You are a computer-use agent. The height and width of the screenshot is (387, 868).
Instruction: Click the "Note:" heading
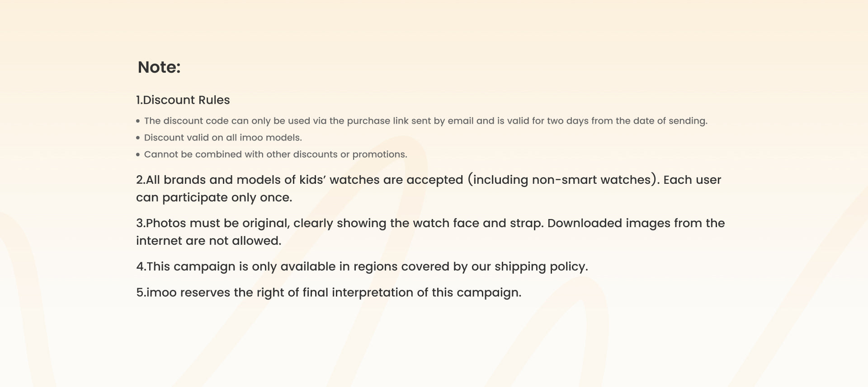(x=159, y=67)
